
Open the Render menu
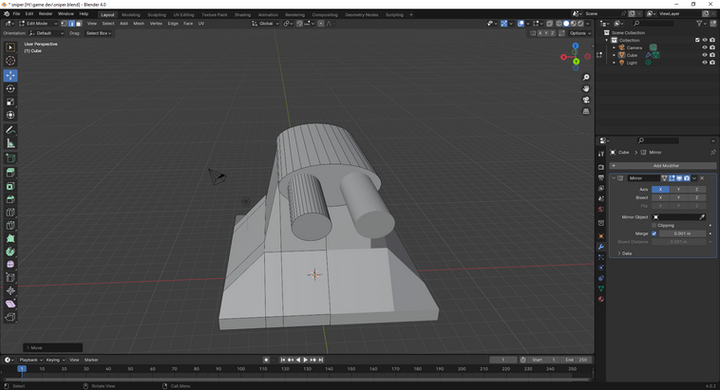click(45, 14)
